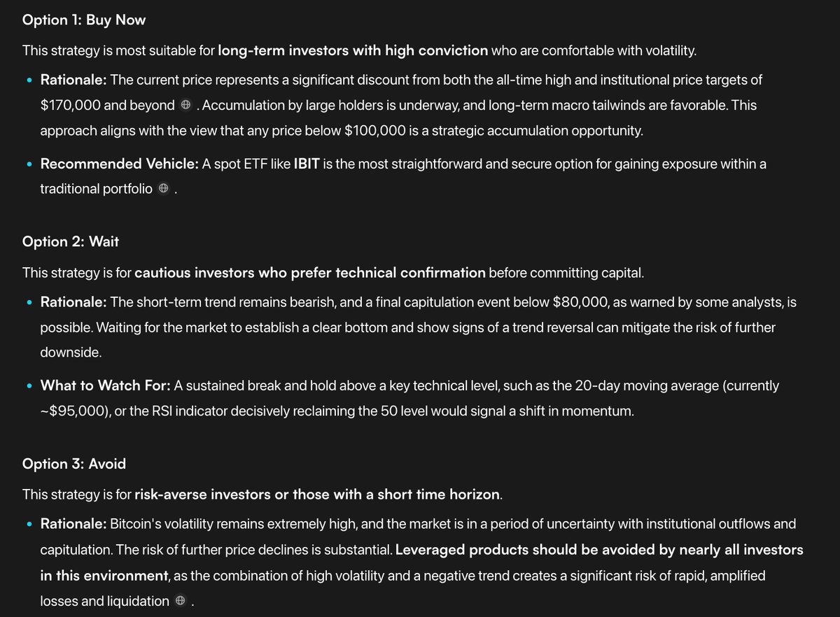Image resolution: width=840 pixels, height=617 pixels.
Task: Click the citation globe icon after "$170,000 and beyond"
Action: pos(185,106)
